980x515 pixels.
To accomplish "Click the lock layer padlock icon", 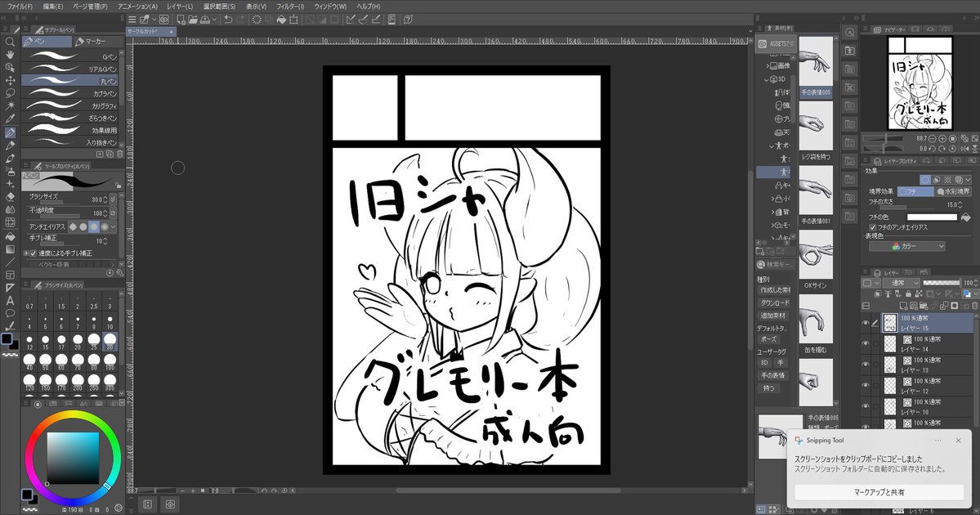I will [x=908, y=293].
